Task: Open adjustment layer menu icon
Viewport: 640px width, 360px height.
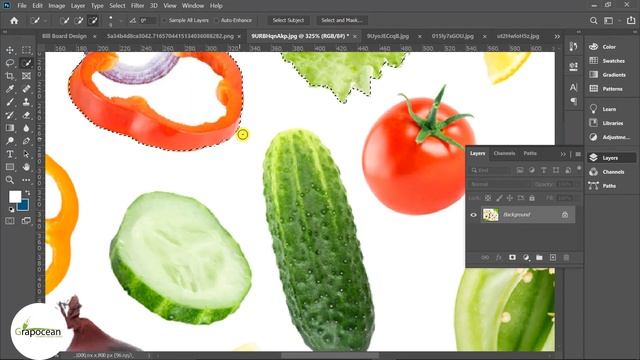Action: click(x=526, y=258)
